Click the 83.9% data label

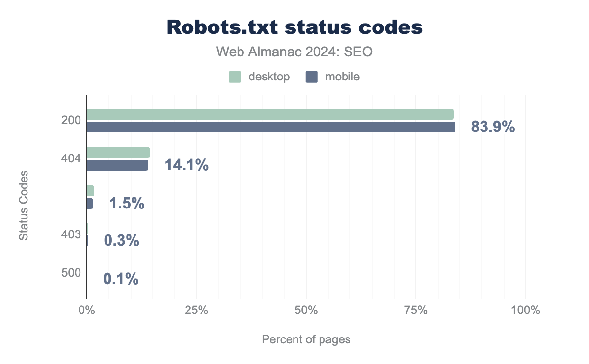(493, 127)
